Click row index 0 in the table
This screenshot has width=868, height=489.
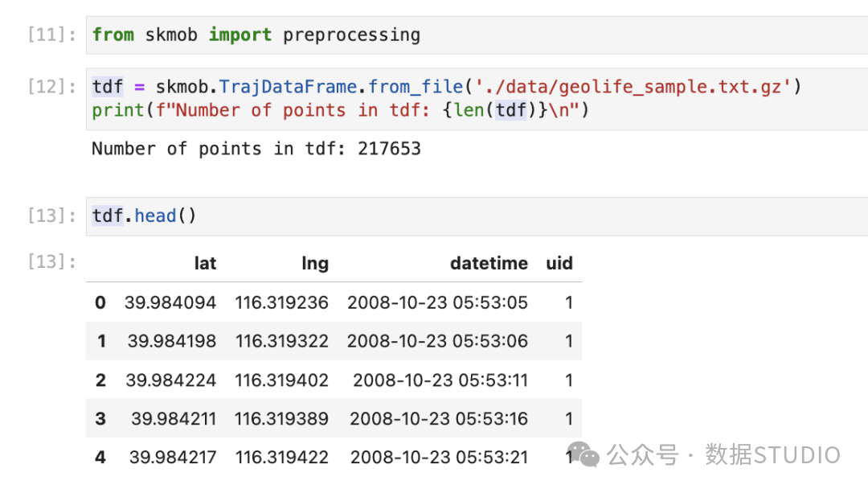pyautogui.click(x=100, y=303)
